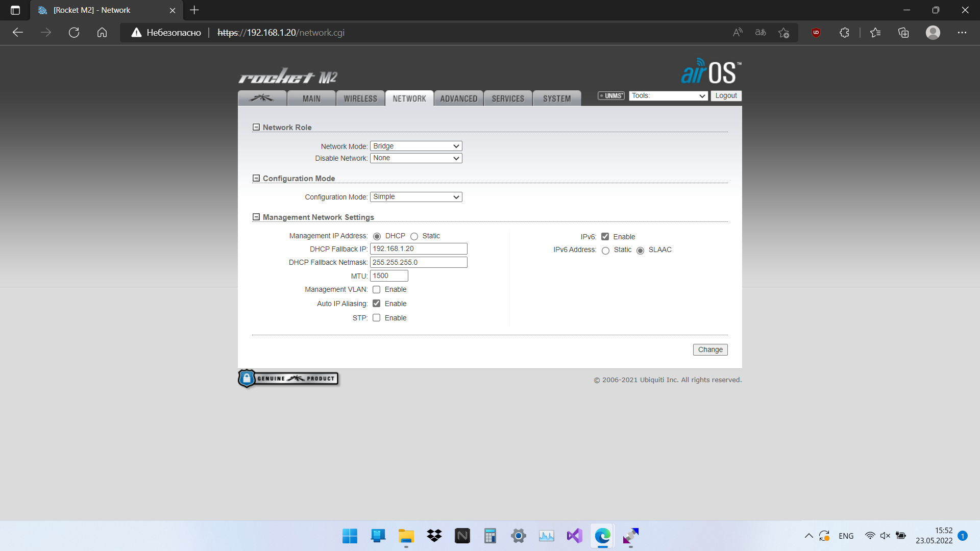Open Settings from the taskbar

click(x=519, y=536)
